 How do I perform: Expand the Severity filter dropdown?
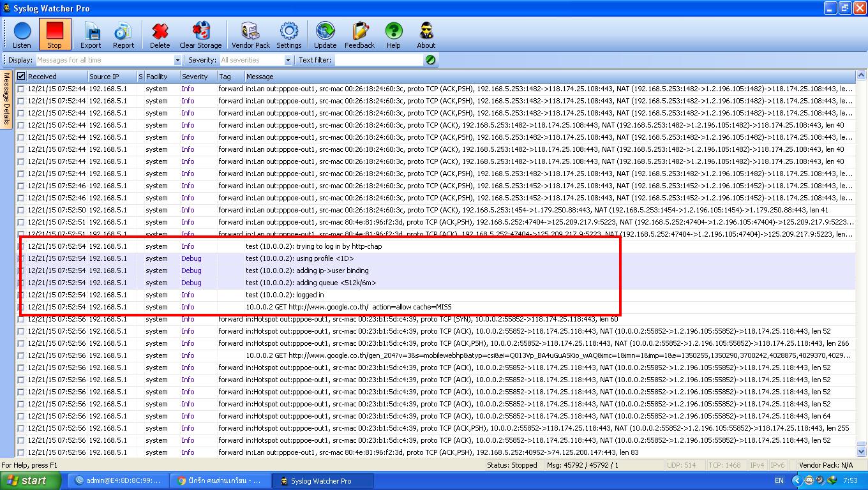288,60
